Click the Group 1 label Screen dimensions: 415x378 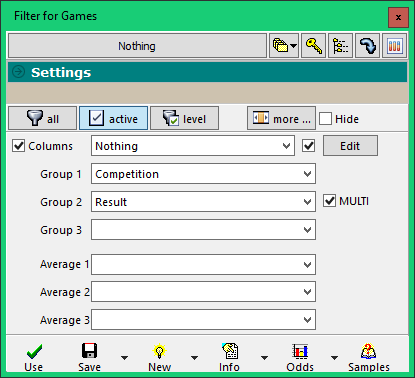[61, 174]
